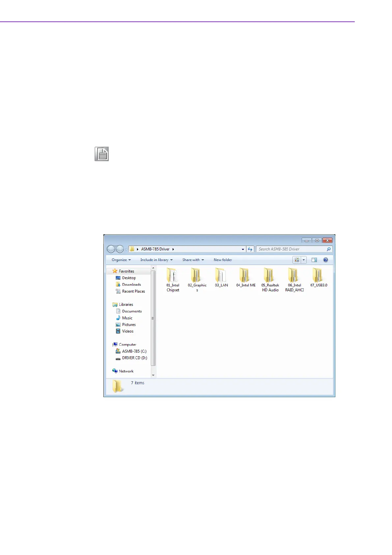Expand the address bar history dropdown

point(243,249)
